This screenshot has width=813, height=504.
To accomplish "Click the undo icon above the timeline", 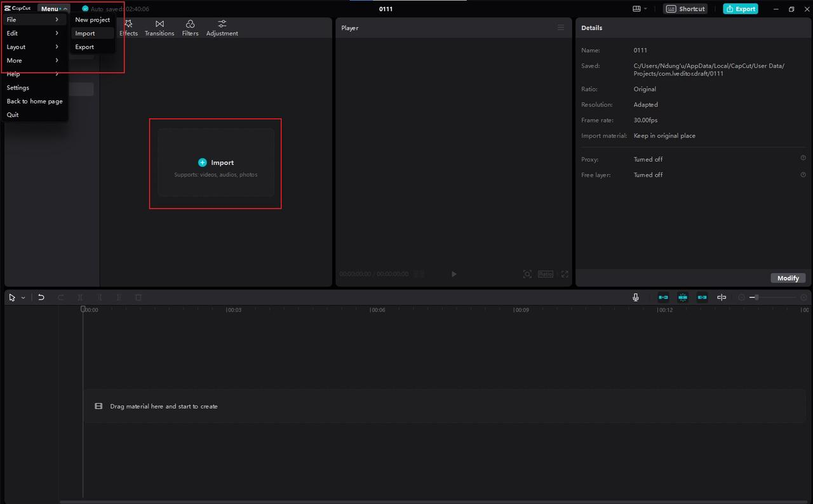I will (41, 297).
